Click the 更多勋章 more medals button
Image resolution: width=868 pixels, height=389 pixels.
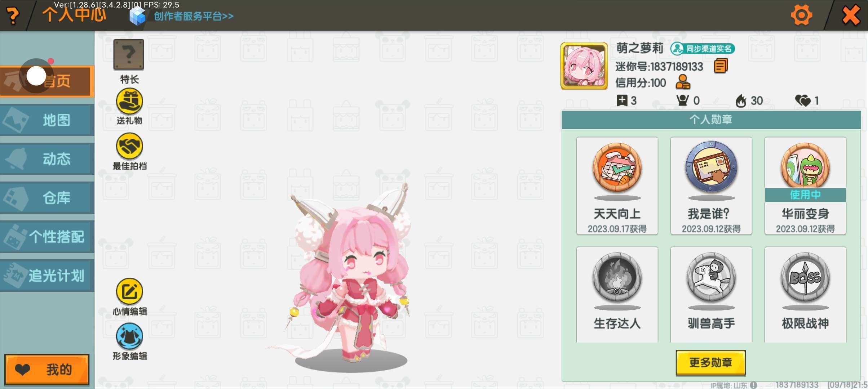tap(710, 362)
